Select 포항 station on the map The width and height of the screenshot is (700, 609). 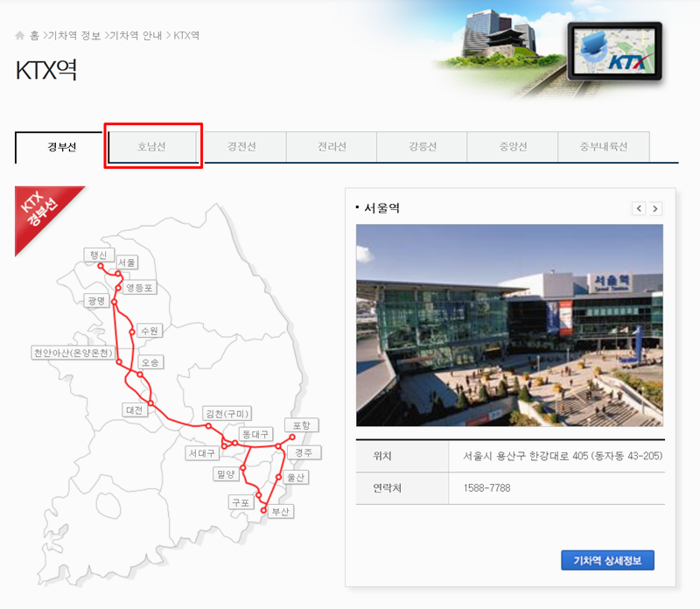click(301, 425)
